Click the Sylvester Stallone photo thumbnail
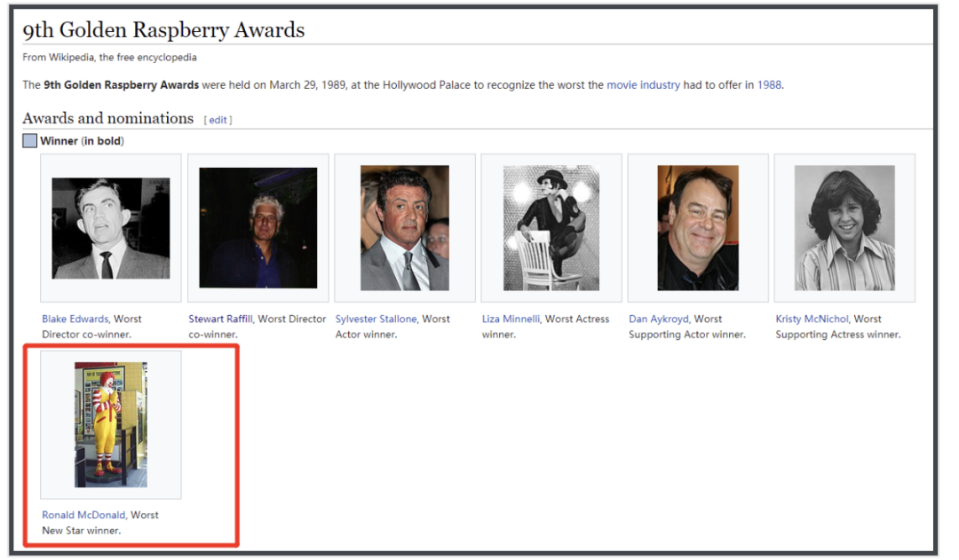The image size is (959, 560). [404, 227]
